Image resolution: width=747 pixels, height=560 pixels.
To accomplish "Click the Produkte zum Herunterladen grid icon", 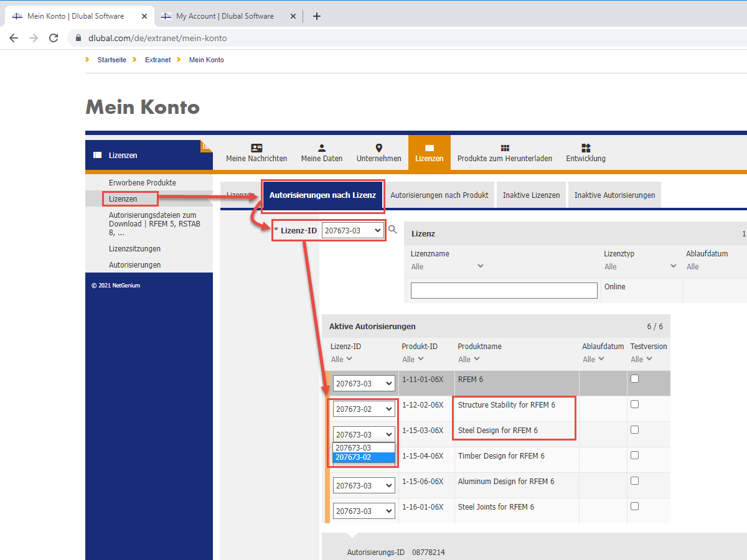I will [505, 148].
